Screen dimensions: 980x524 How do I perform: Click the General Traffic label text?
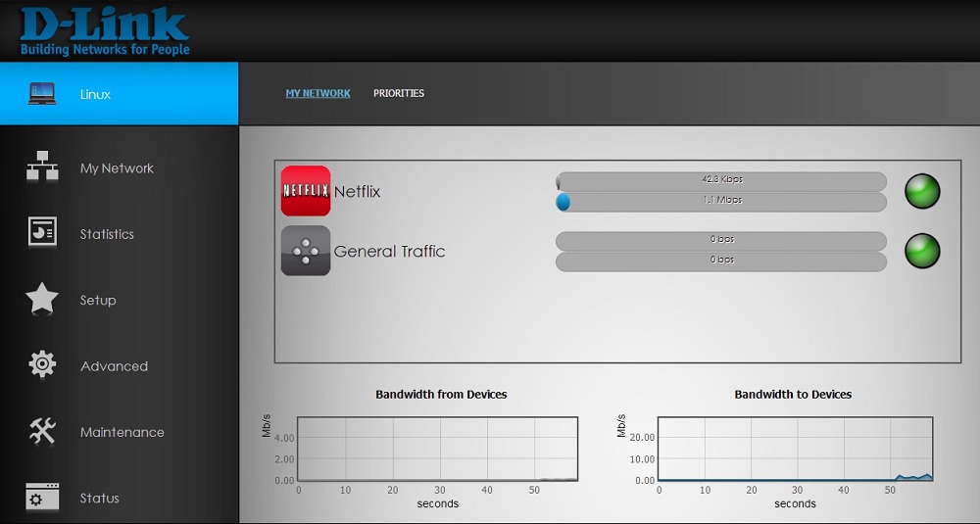389,251
